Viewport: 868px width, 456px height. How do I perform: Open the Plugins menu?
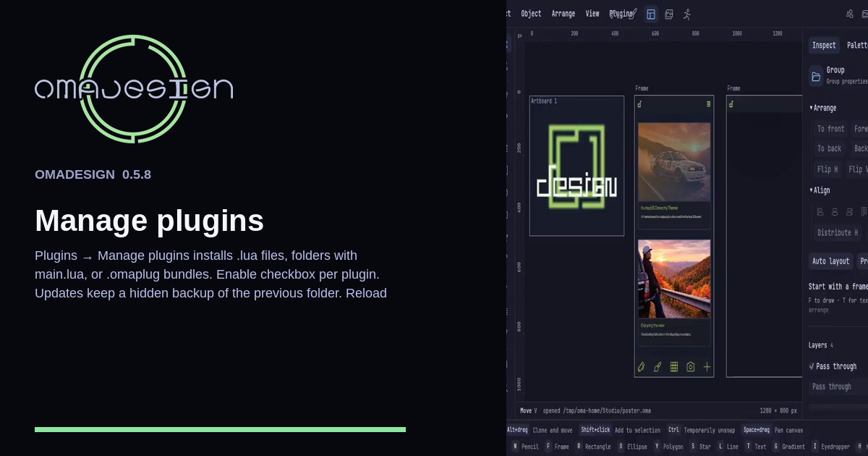(621, 14)
